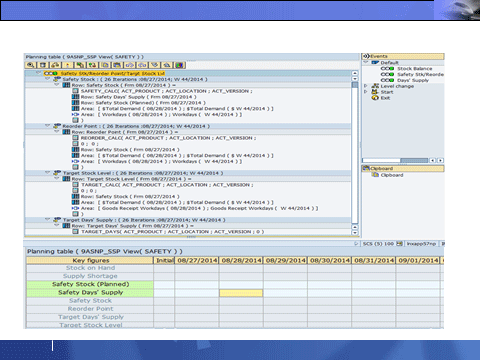480x360 pixels.
Task: Click the second icon in the macro toolbar
Action: (43, 65)
